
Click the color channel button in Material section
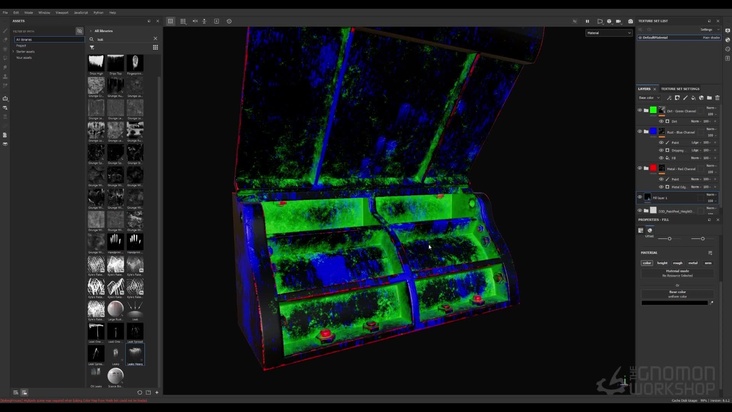pyautogui.click(x=647, y=263)
